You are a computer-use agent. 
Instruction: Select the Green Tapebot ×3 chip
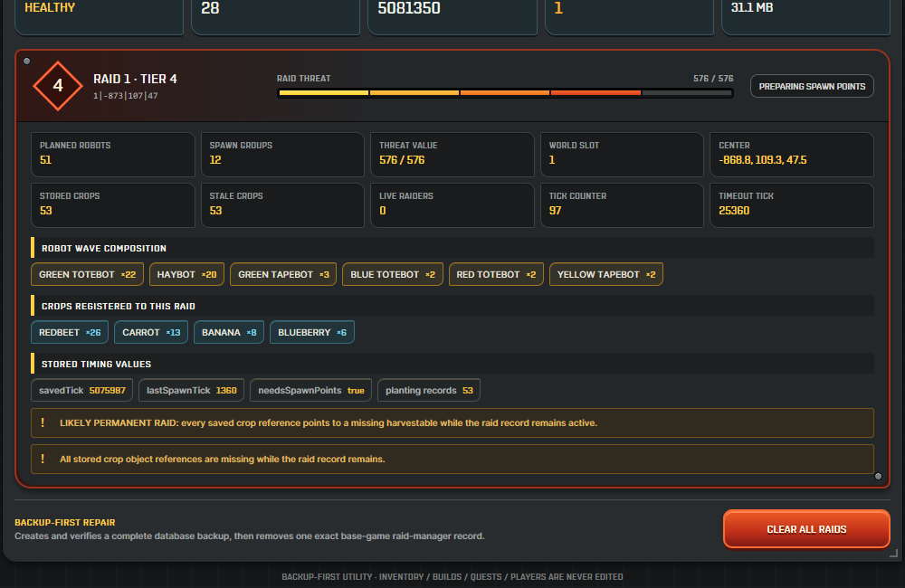(x=283, y=275)
